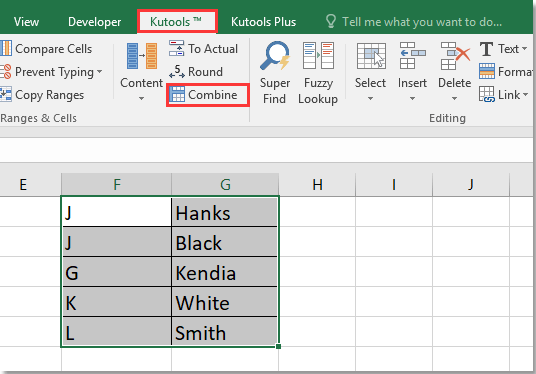This screenshot has height=374, width=536.
Task: Click the Combine table icon
Action: [177, 94]
